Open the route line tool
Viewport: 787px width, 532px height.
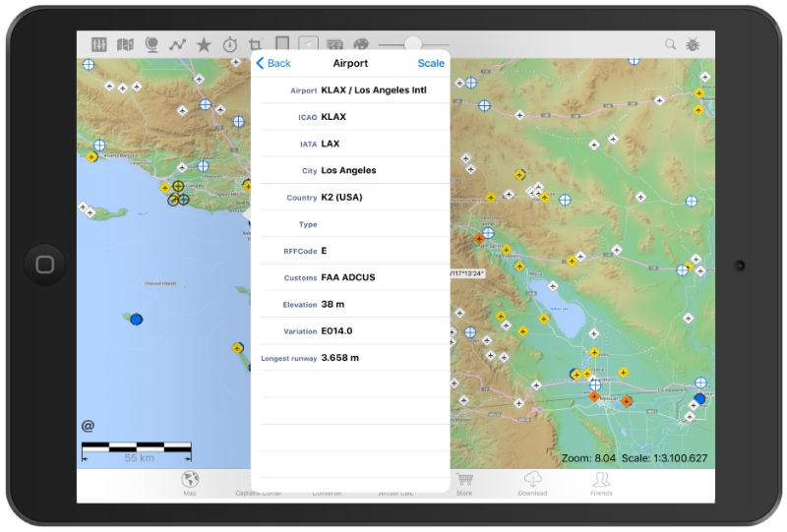(177, 44)
